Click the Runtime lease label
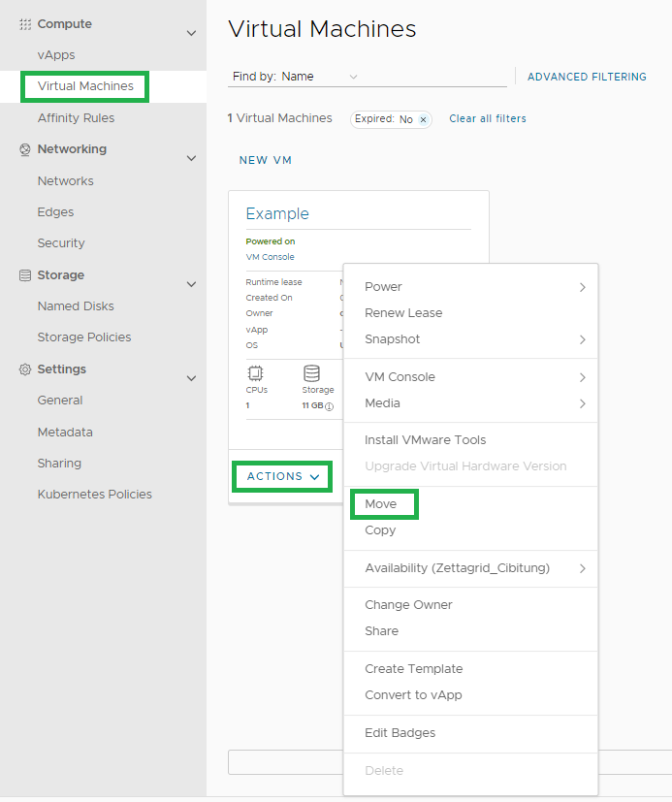The width and height of the screenshot is (672, 802). pos(273,282)
